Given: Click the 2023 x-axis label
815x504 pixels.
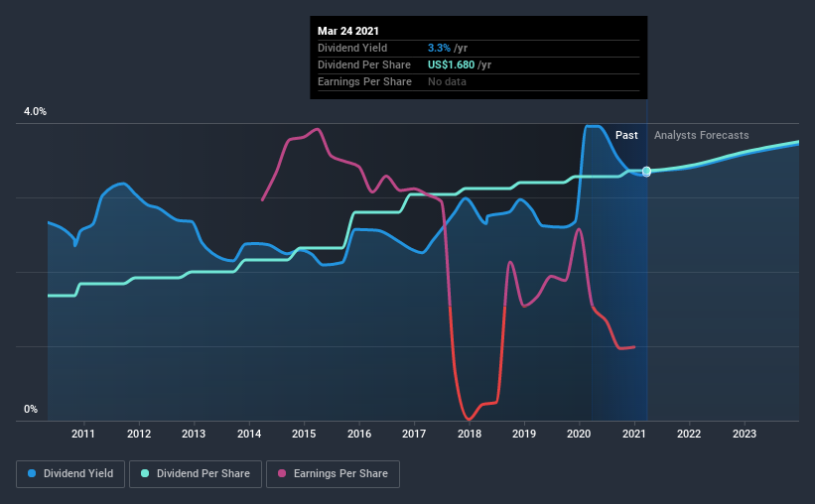Looking at the screenshot, I should click(745, 434).
